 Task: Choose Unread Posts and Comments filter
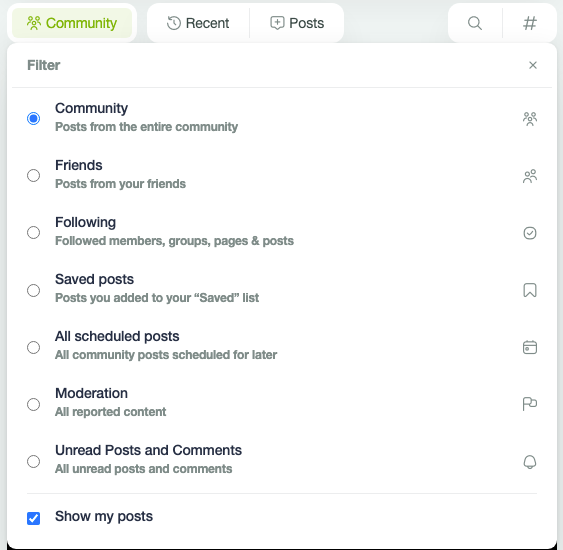click(282, 460)
